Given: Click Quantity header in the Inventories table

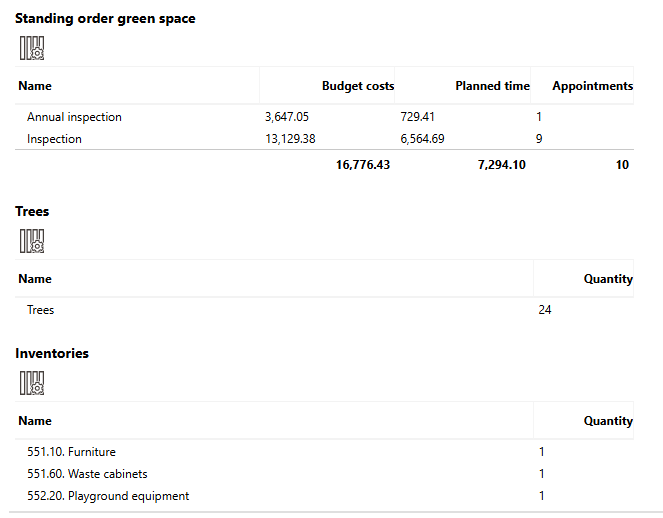Looking at the screenshot, I should coord(608,421).
